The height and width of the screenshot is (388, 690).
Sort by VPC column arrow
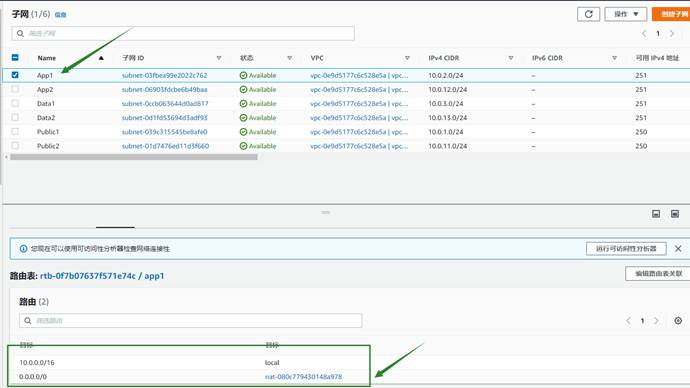coord(407,58)
